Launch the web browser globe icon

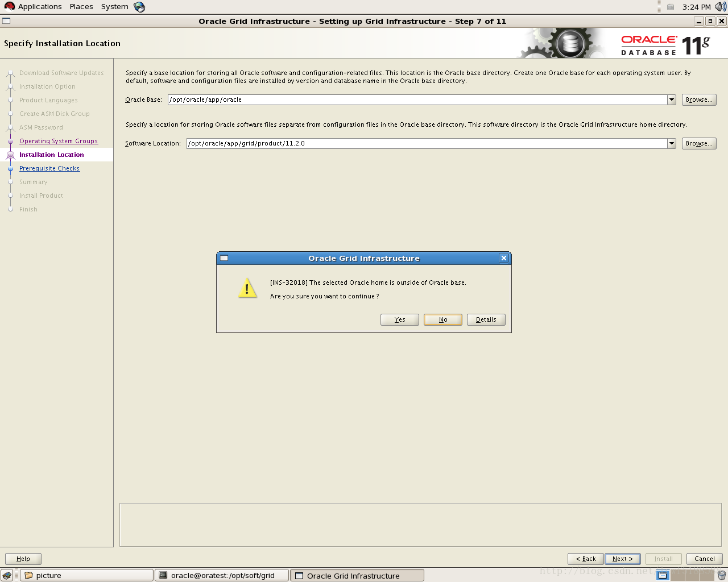[x=139, y=7]
